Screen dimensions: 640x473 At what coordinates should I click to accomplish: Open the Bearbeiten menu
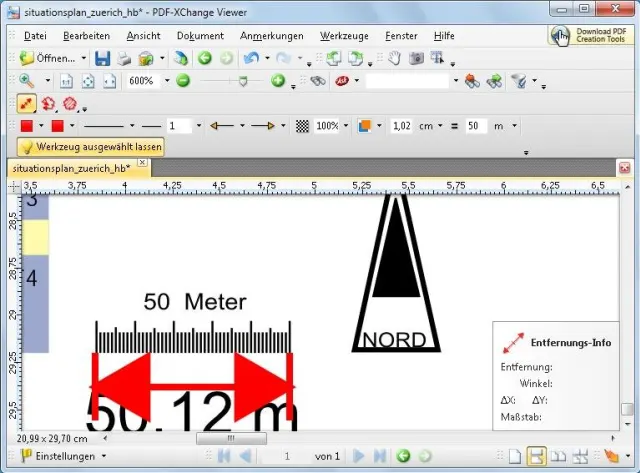tap(87, 36)
